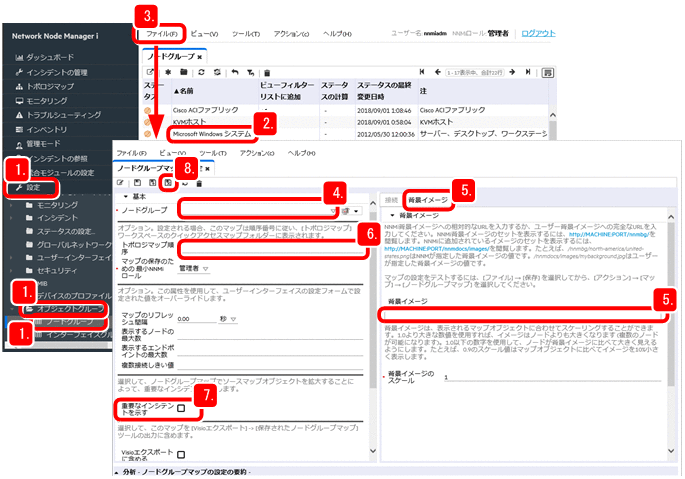The height and width of the screenshot is (479, 685).
Task: Expand the インシデント folder in 設定 tree
Action: (12, 218)
